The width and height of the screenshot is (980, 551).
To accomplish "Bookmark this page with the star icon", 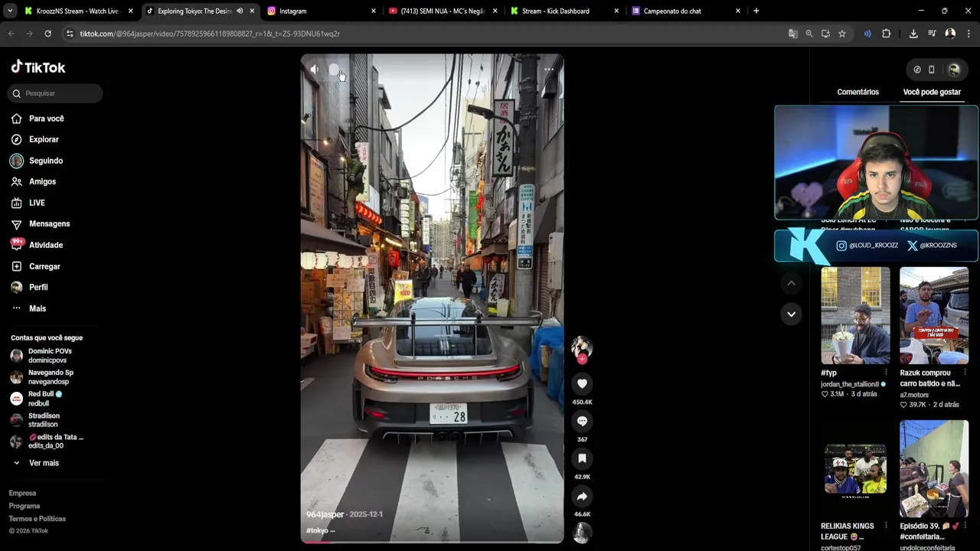I will (842, 34).
